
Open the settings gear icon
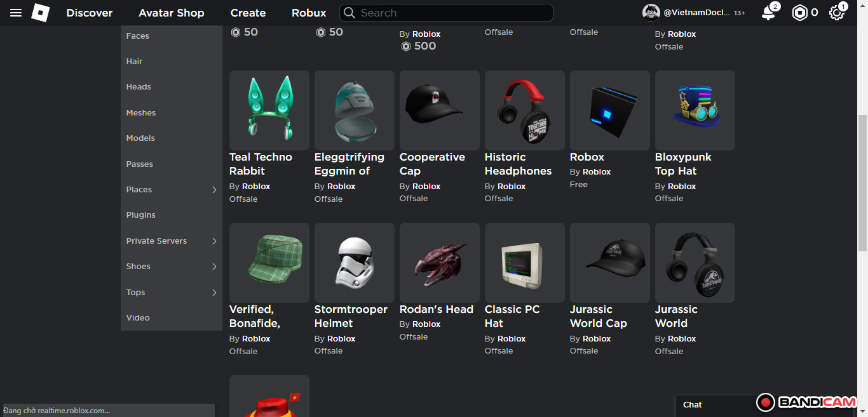[x=836, y=13]
